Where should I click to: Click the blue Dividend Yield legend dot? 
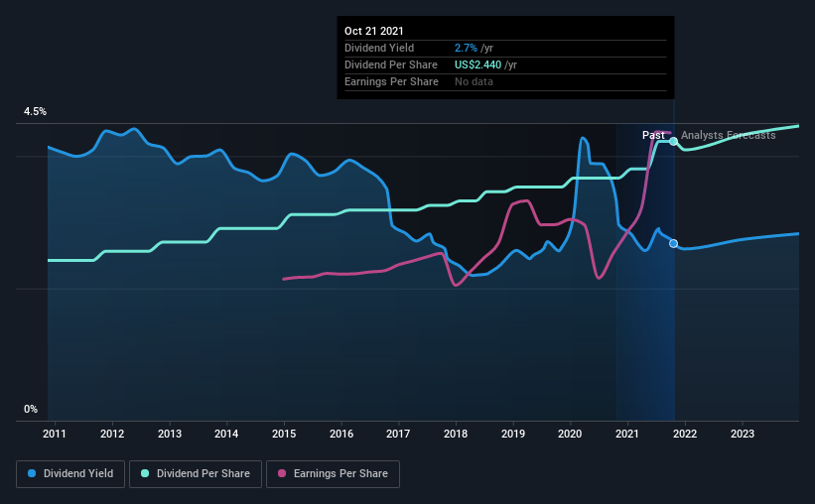point(32,473)
